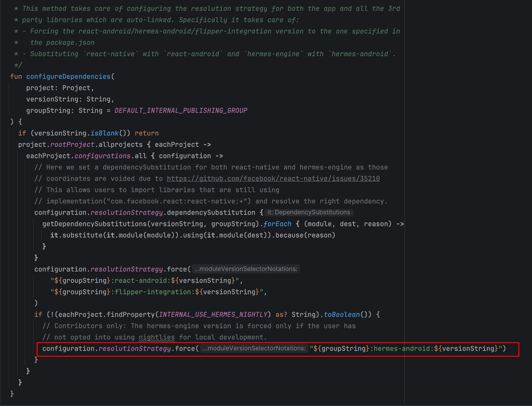Click INTERNAL_USE_HERMES_NIGHTLY constant
Viewport: 532px width, 406px height.
[x=213, y=315]
